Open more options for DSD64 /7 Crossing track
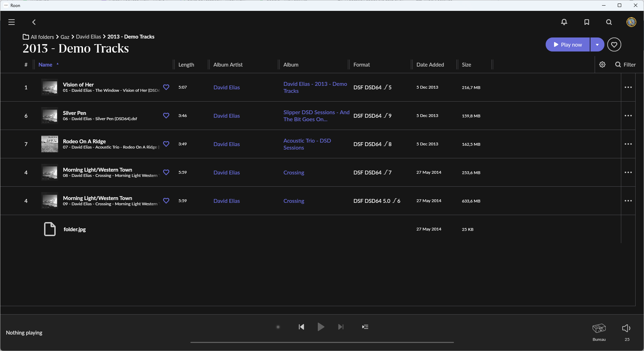This screenshot has height=351, width=644. 628,172
